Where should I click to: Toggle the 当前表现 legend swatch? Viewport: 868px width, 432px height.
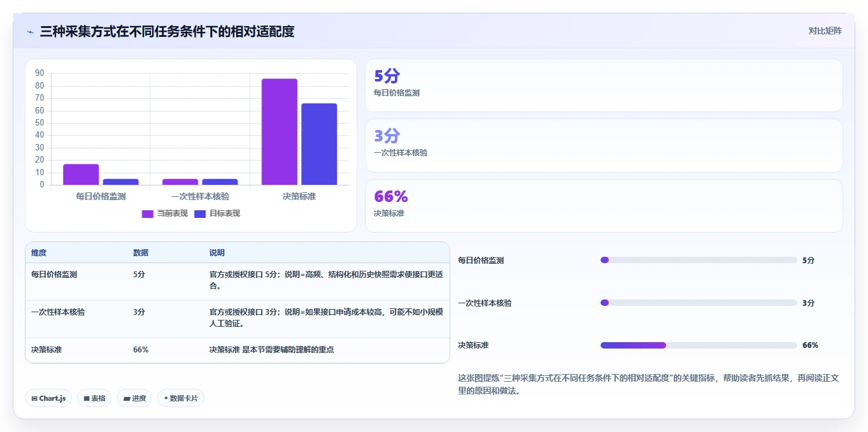click(x=148, y=213)
